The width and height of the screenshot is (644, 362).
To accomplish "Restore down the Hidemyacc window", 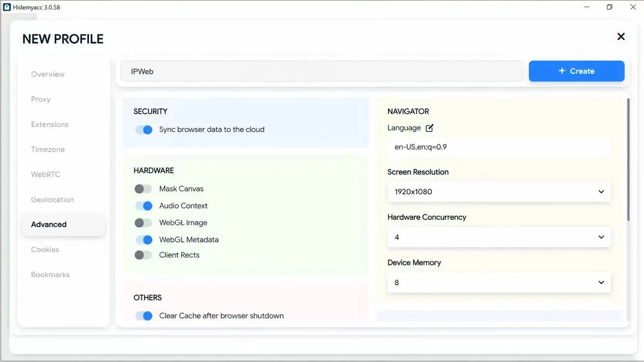I will (x=609, y=7).
